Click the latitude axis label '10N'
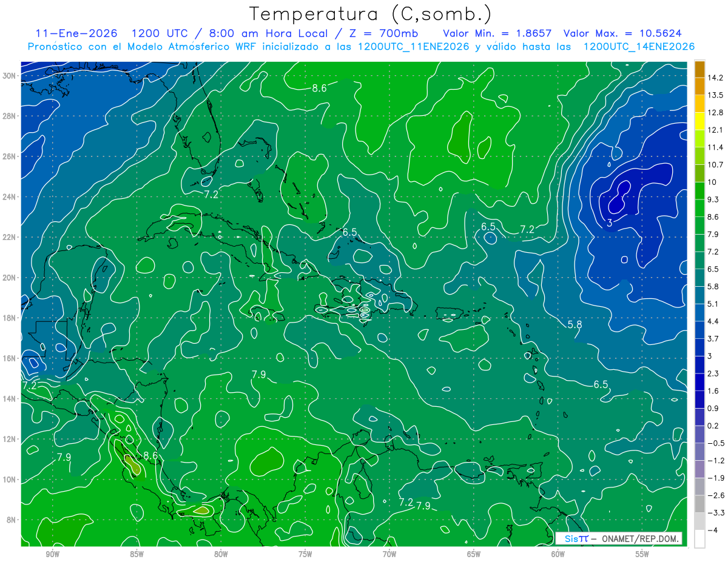 point(10,480)
